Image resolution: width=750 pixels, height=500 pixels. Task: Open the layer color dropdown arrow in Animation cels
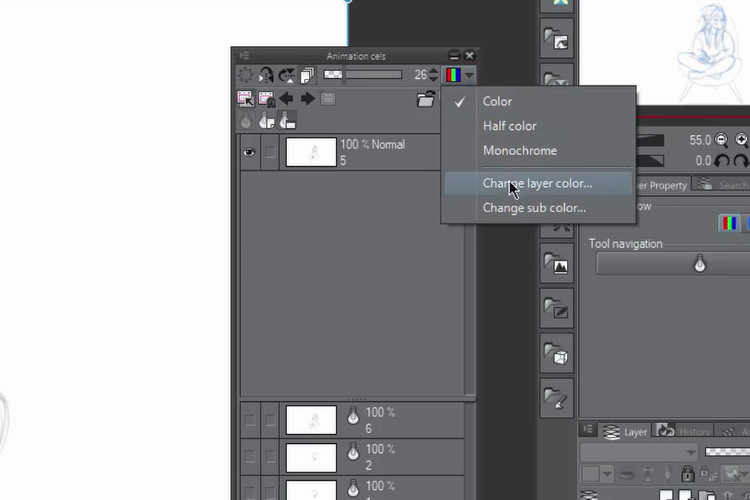pyautogui.click(x=469, y=75)
